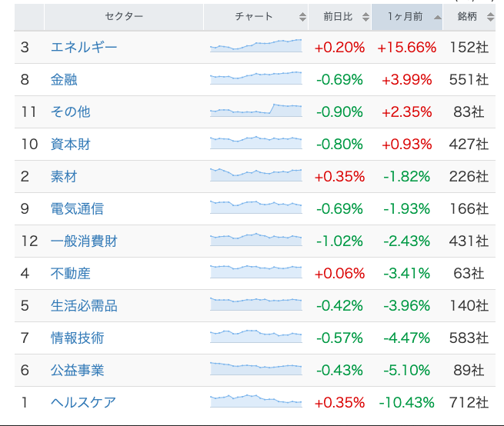Image resolution: width=504 pixels, height=426 pixels.
Task: Click the セクター column header
Action: [x=124, y=17]
